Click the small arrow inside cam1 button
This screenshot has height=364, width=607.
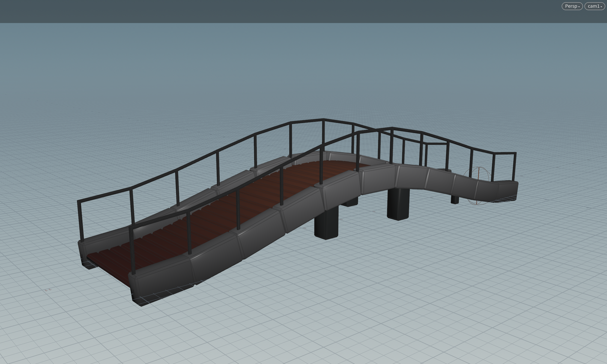coord(601,7)
